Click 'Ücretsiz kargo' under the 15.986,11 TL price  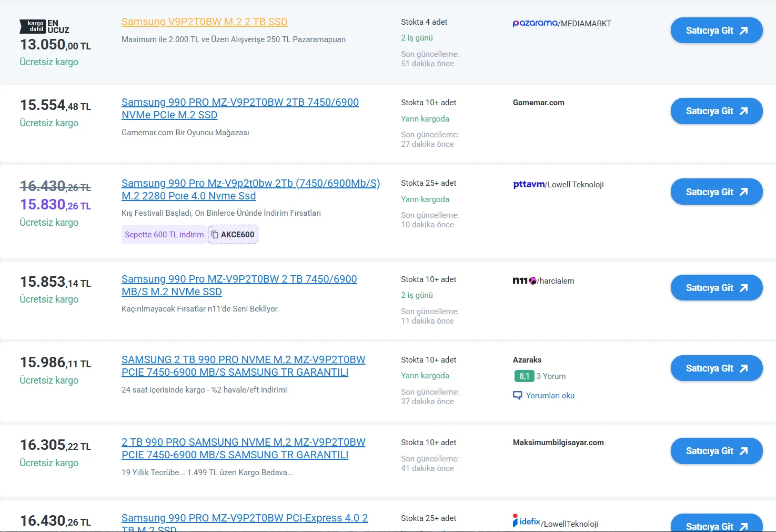pos(49,380)
